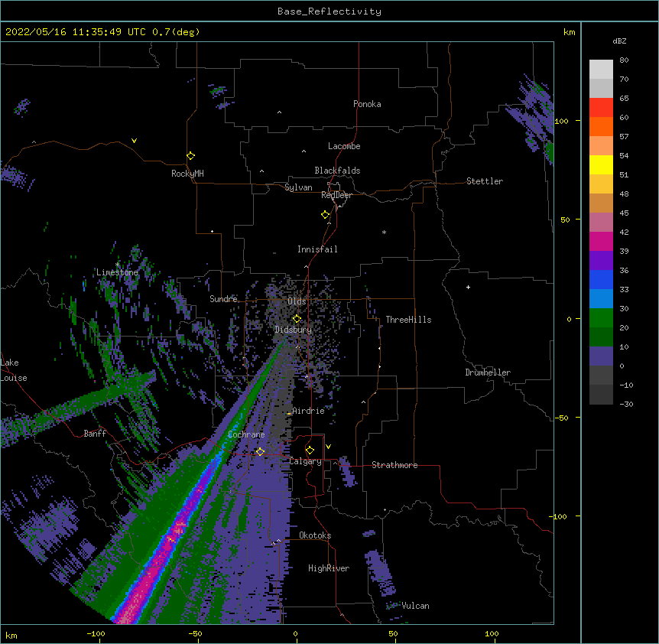The image size is (659, 644).
Task: Select the light blue 30-33 dBZ legend swatch
Action: 601,299
